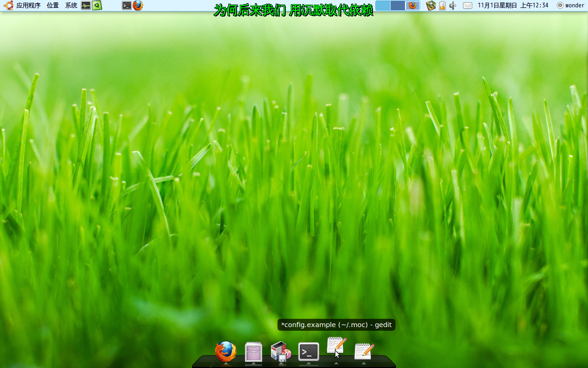The image size is (588, 368).
Task: Open calendar from the date and time
Action: pos(513,6)
